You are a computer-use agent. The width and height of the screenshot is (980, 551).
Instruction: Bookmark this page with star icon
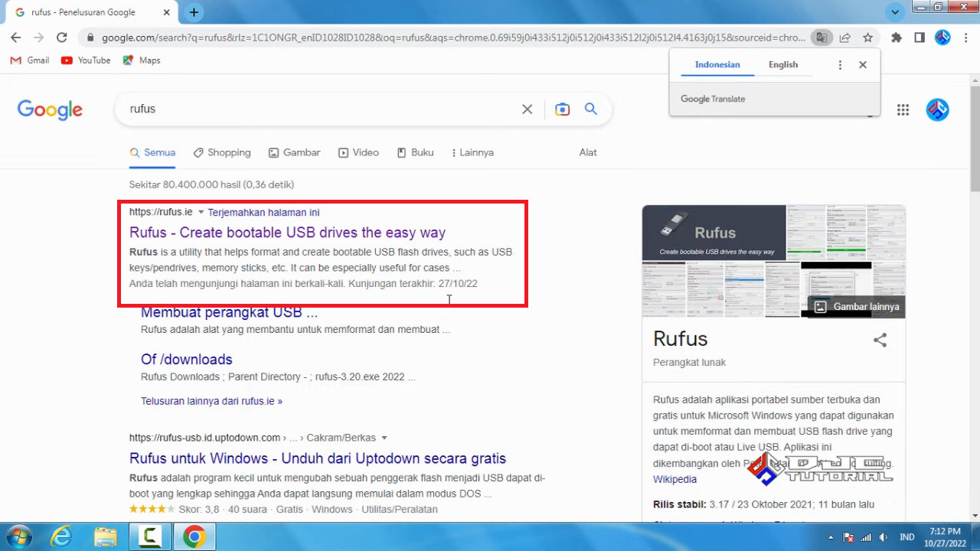coord(867,37)
